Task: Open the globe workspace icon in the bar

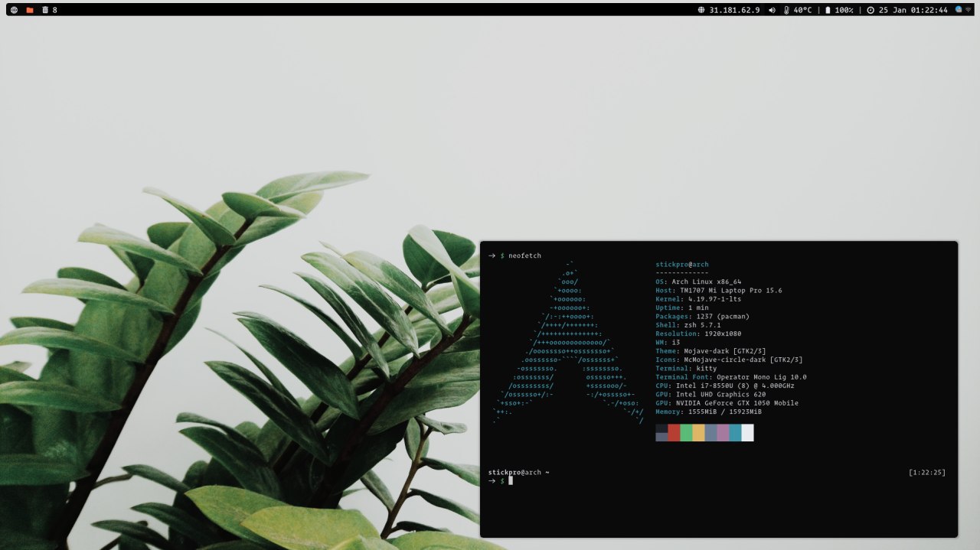Action: 14,10
